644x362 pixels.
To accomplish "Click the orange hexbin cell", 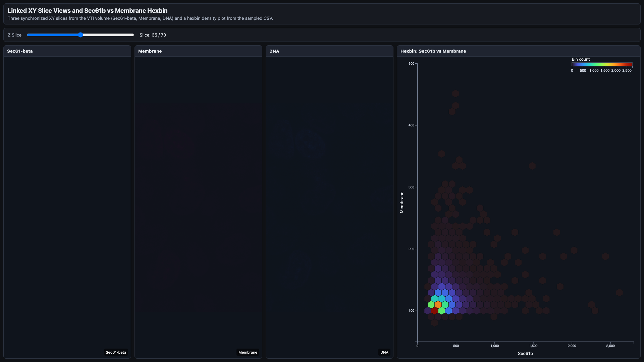I will click(x=438, y=305).
